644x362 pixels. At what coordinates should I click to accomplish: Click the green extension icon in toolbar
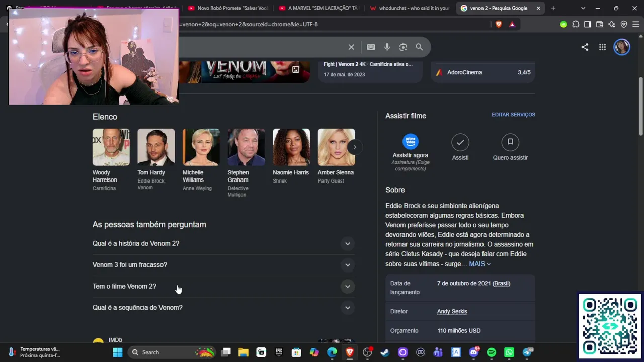563,24
